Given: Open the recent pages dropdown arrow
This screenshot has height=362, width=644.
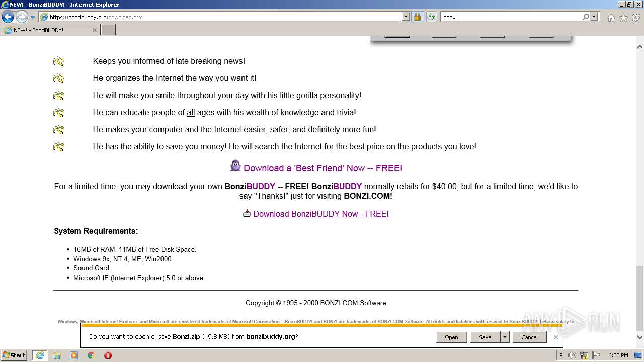Looking at the screenshot, I should (33, 17).
